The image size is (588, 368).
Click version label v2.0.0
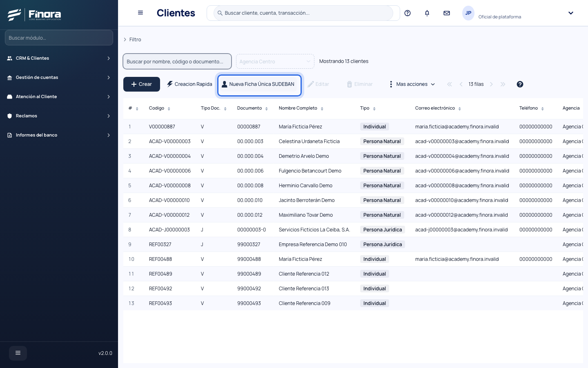pyautogui.click(x=105, y=353)
